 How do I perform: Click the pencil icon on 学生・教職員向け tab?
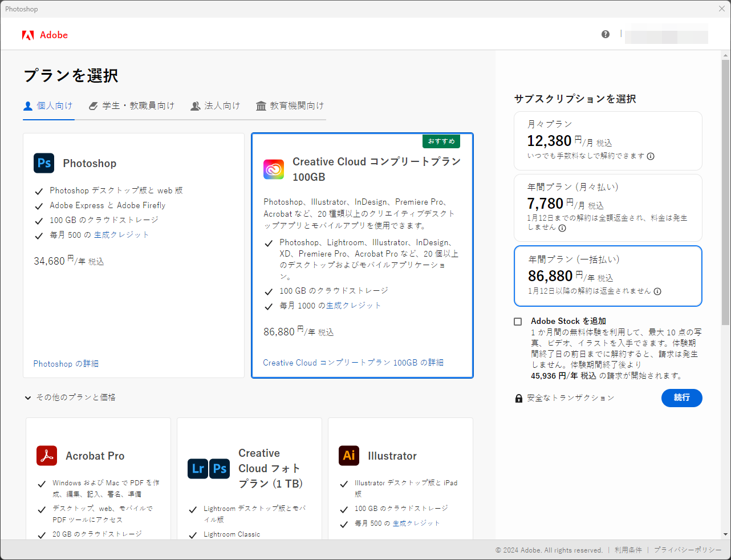tap(94, 106)
